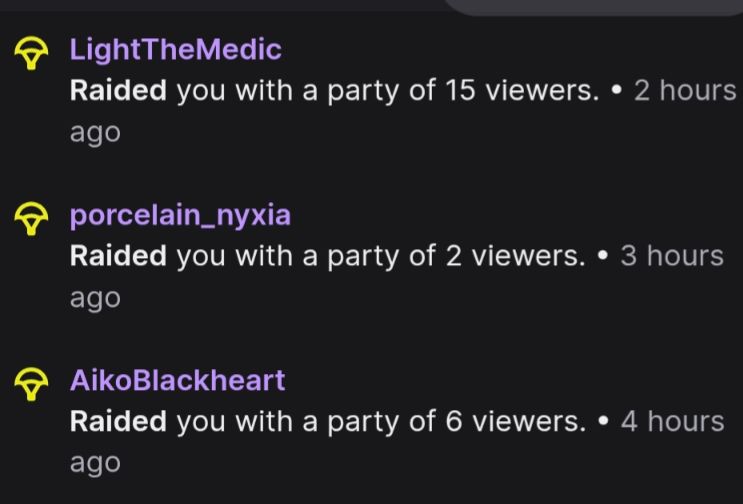This screenshot has width=743, height=504.
Task: Click "ago" below LightTheMedic's raid message
Action: (95, 134)
